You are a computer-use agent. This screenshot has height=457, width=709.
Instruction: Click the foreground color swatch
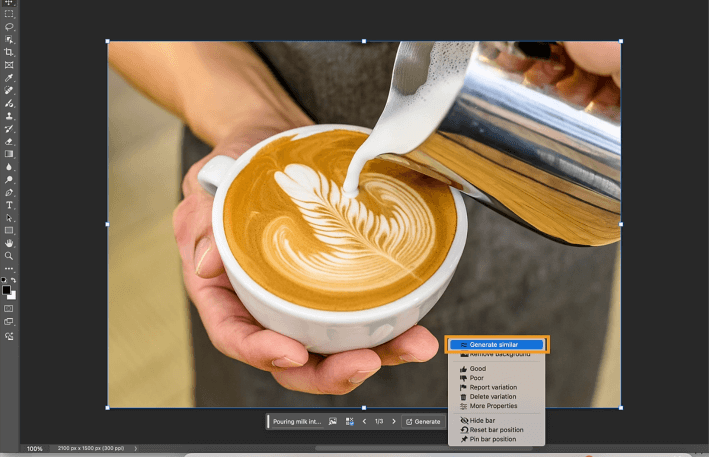(x=6, y=290)
